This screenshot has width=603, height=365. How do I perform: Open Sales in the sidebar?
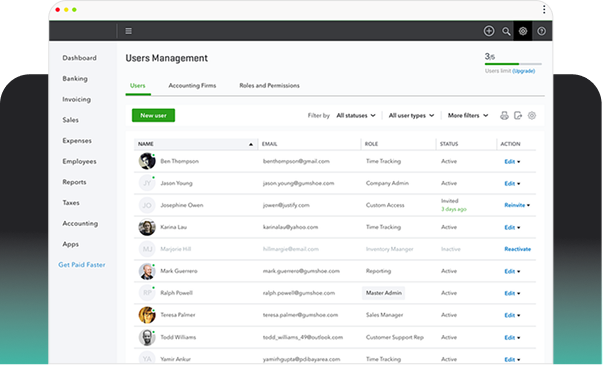(x=70, y=120)
